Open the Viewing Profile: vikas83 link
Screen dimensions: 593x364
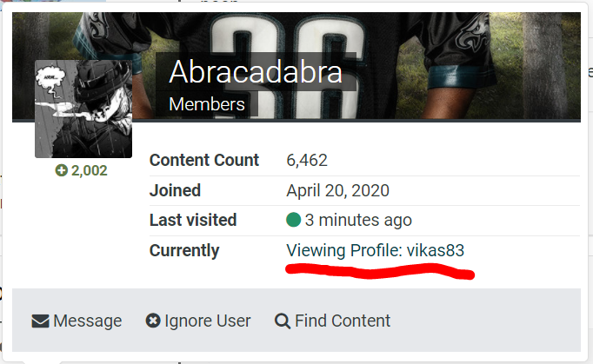point(375,250)
